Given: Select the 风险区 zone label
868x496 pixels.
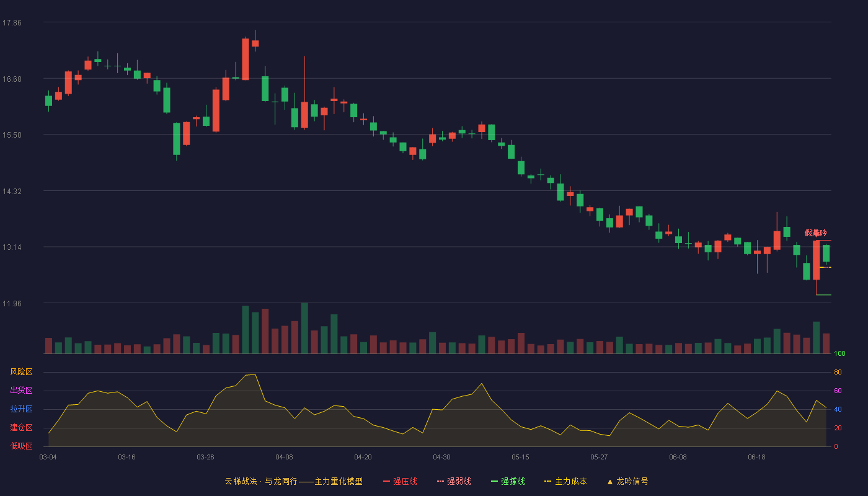Looking at the screenshot, I should coord(21,372).
